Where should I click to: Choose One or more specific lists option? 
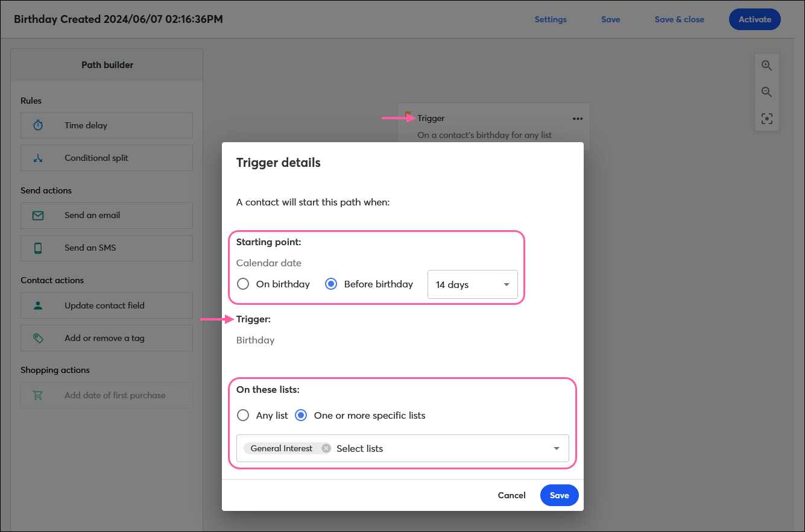pos(301,415)
